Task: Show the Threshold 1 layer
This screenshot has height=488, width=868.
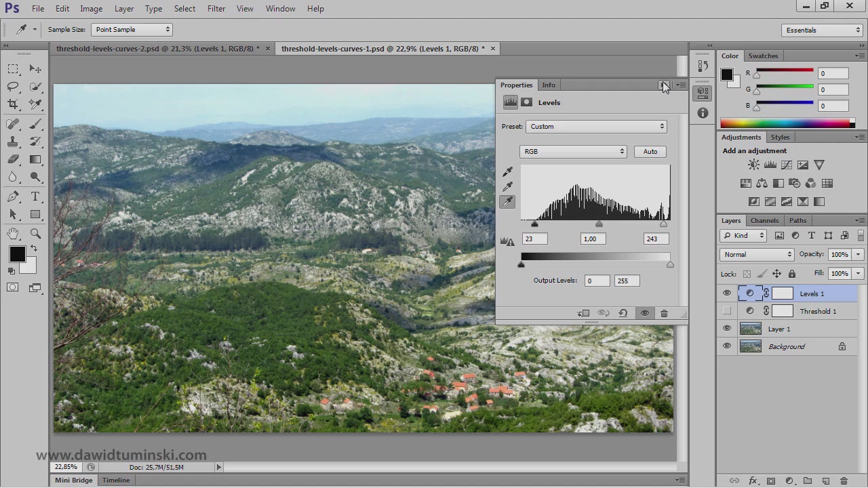Action: click(727, 311)
